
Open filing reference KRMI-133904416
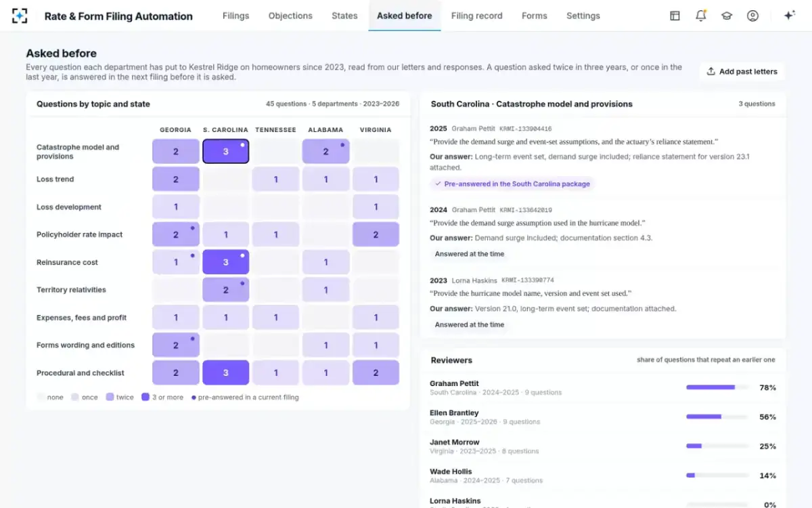pyautogui.click(x=526, y=129)
